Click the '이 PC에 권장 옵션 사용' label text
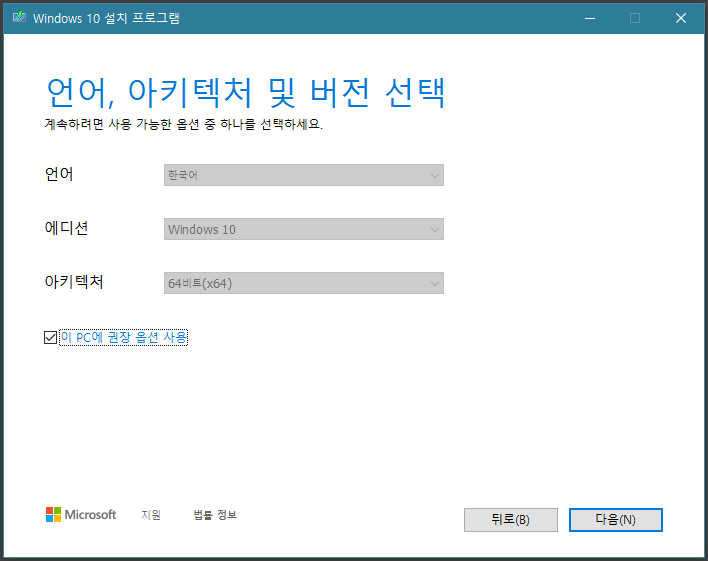708x561 pixels. (123, 337)
